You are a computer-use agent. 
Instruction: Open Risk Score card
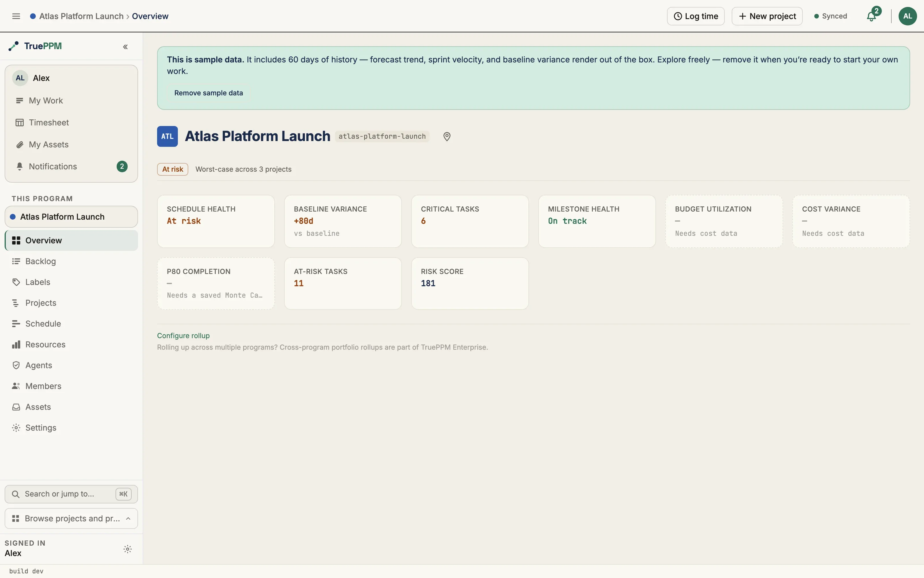click(x=470, y=284)
